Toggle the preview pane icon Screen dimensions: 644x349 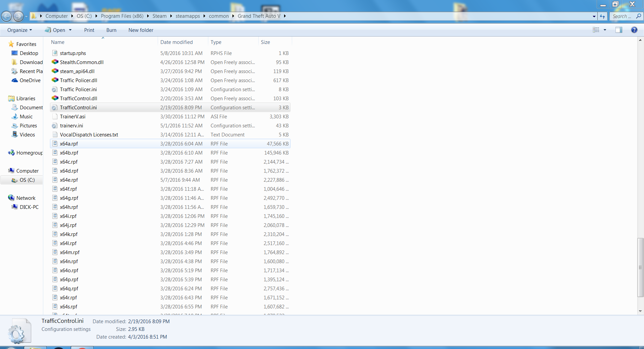619,30
